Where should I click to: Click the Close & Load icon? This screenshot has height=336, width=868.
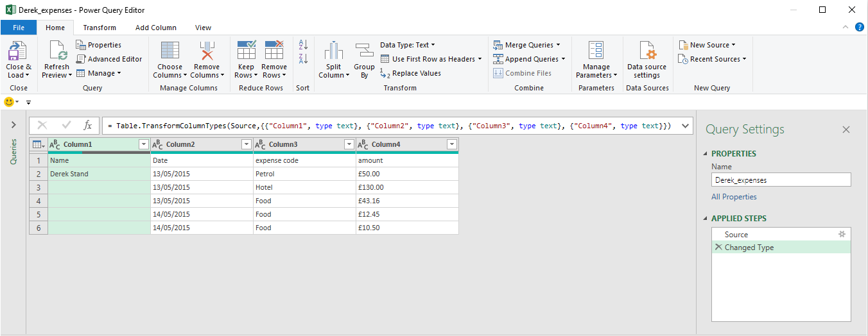tap(18, 51)
